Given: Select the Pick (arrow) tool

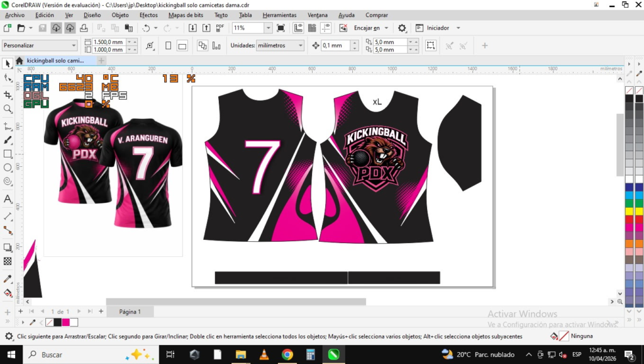Looking at the screenshot, I should [8, 64].
